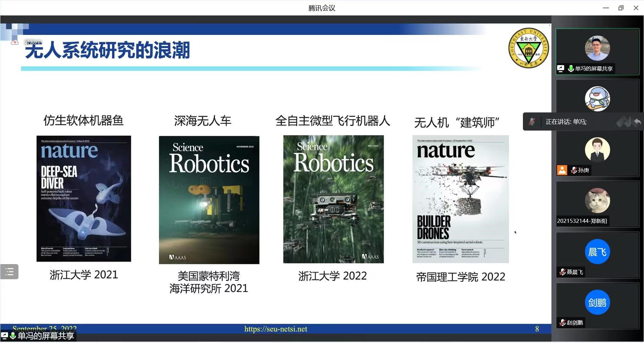
Task: Open the https://seu-netsi.net link in the footer
Action: (276, 329)
